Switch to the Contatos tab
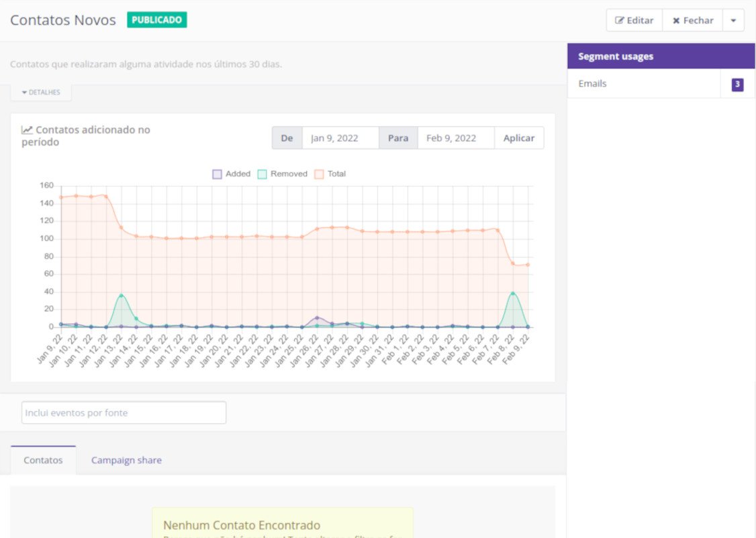This screenshot has height=538, width=756. point(43,460)
